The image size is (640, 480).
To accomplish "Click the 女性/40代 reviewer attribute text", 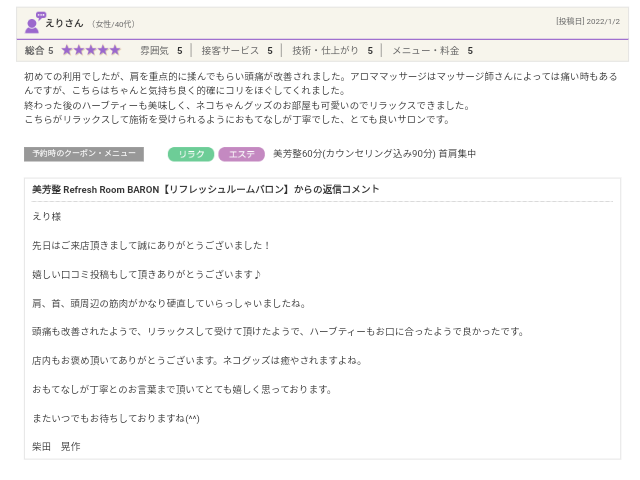I will tap(113, 24).
